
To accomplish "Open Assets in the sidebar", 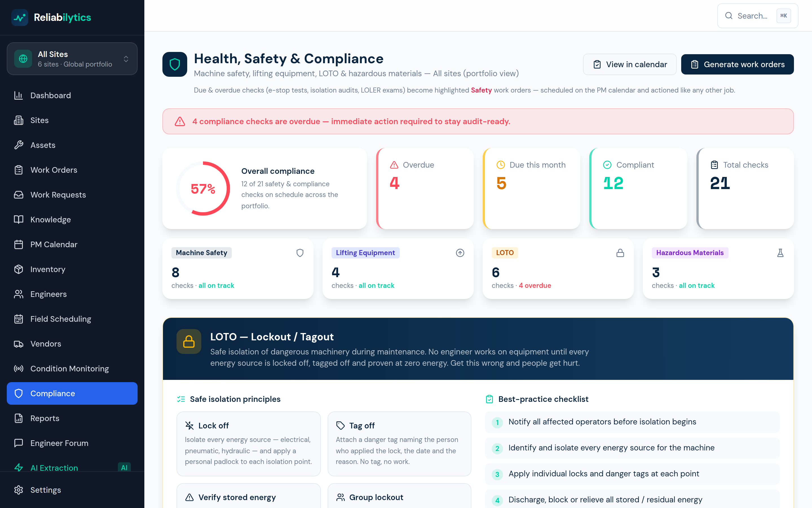I will point(72,145).
